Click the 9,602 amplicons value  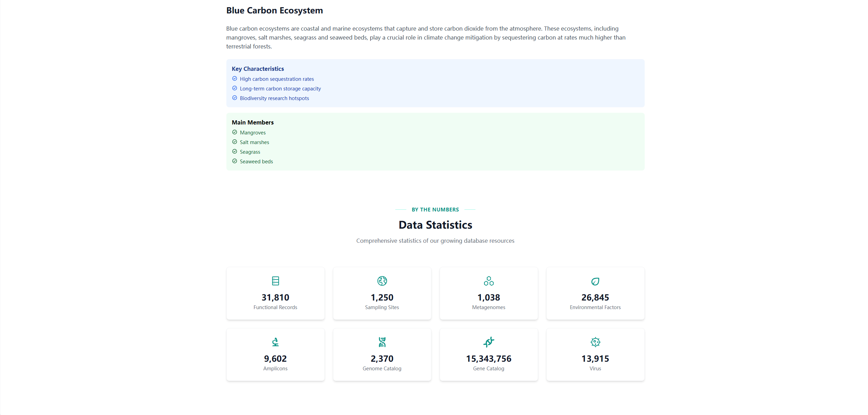tap(275, 359)
